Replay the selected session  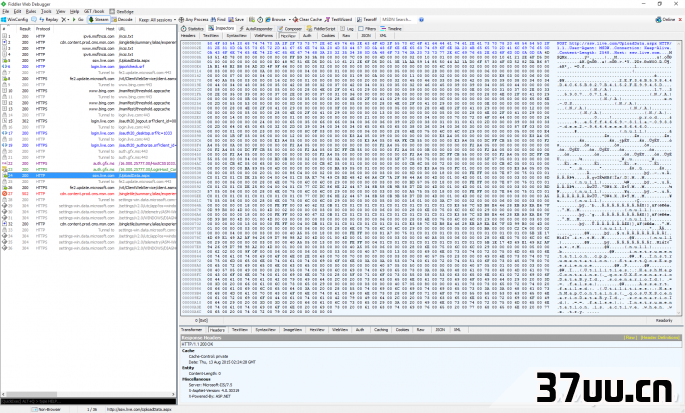48,20
